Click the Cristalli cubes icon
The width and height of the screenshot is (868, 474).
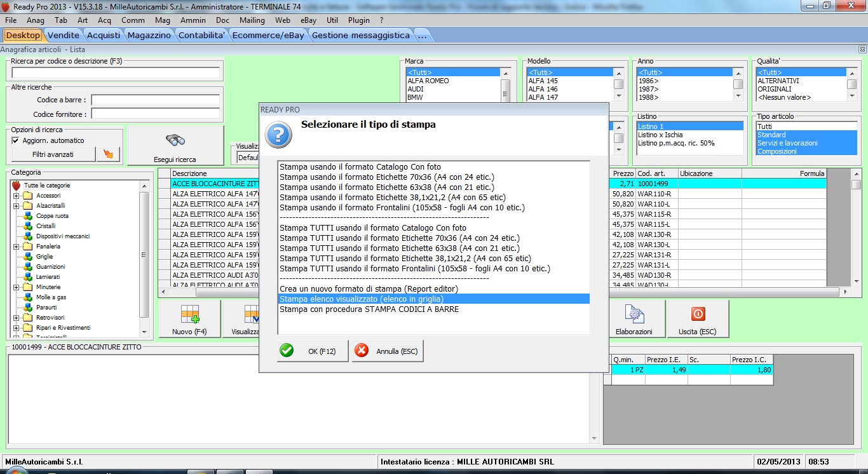[x=27, y=226]
